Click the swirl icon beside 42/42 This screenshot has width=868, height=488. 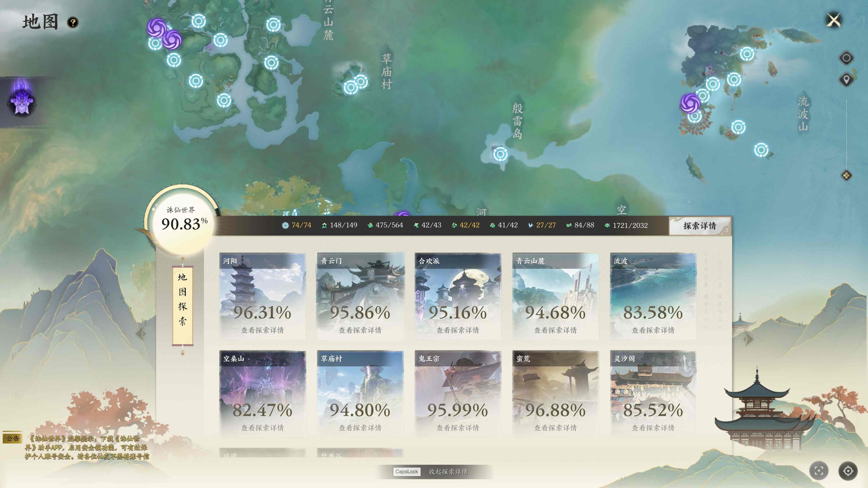tap(454, 225)
